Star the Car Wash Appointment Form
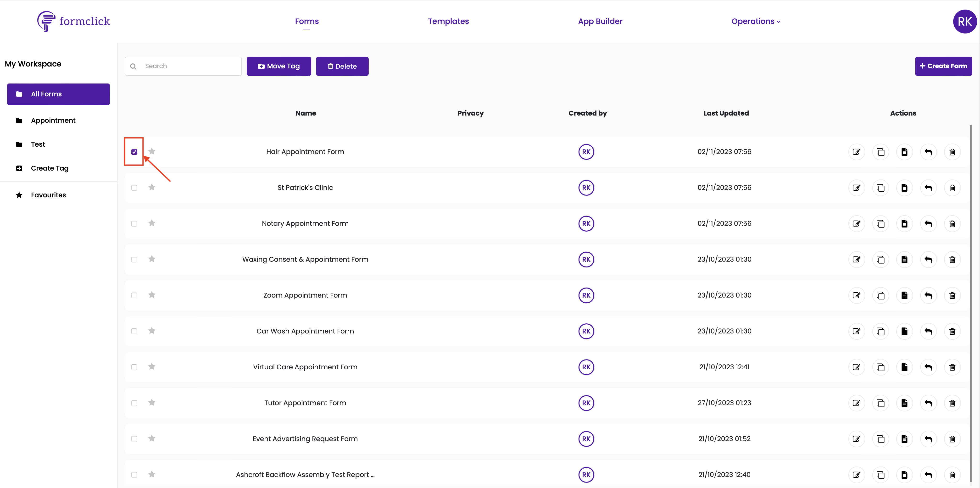 point(152,331)
